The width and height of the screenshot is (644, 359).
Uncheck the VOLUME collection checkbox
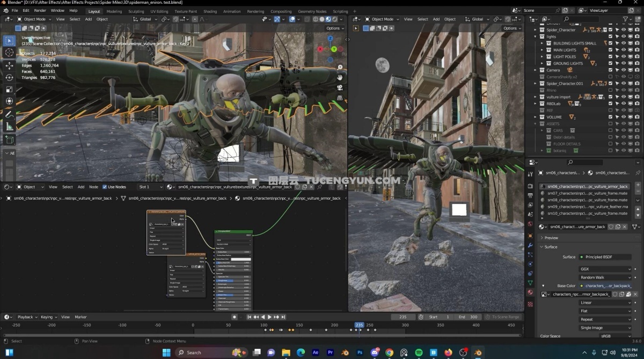[610, 117]
